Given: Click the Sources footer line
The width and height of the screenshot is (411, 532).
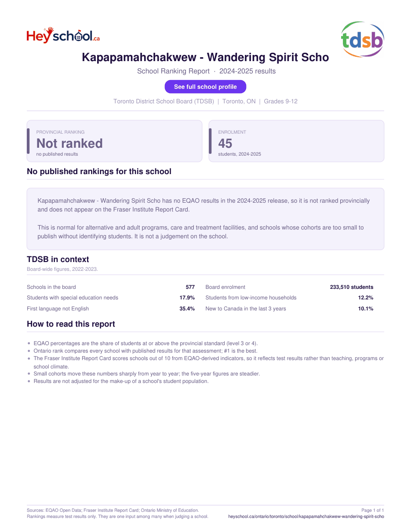Looking at the screenshot, I should [x=113, y=510].
